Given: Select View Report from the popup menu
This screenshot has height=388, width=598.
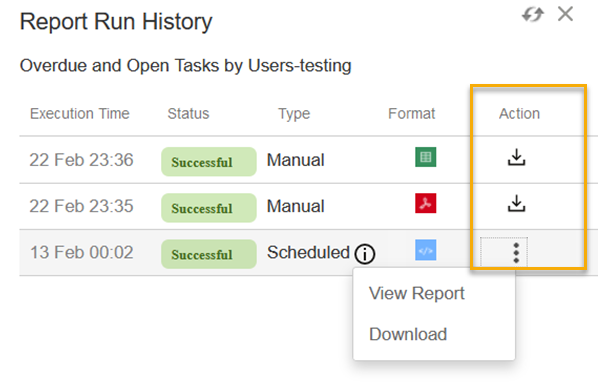Looking at the screenshot, I should pos(416,293).
